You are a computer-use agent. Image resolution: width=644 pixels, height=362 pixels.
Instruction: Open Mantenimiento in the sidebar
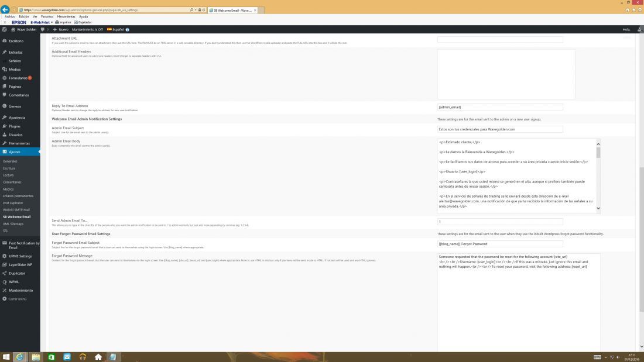(20, 291)
